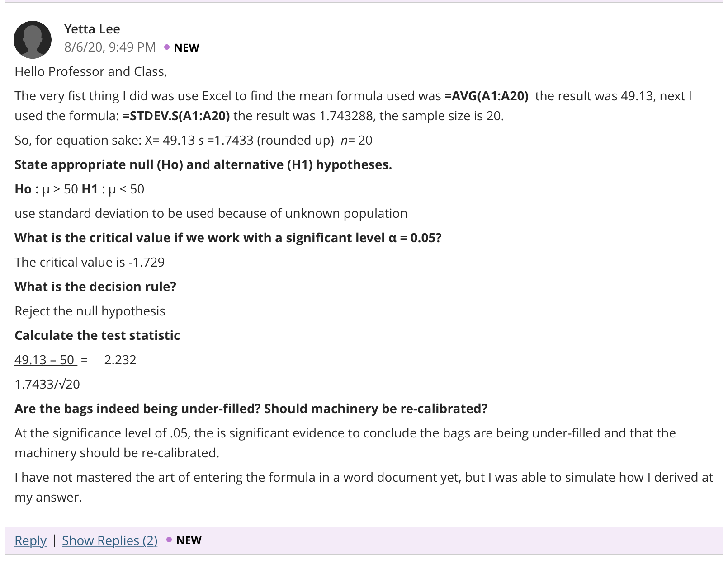
Task: Click 'What is the decision rule?' heading
Action: coord(95,287)
